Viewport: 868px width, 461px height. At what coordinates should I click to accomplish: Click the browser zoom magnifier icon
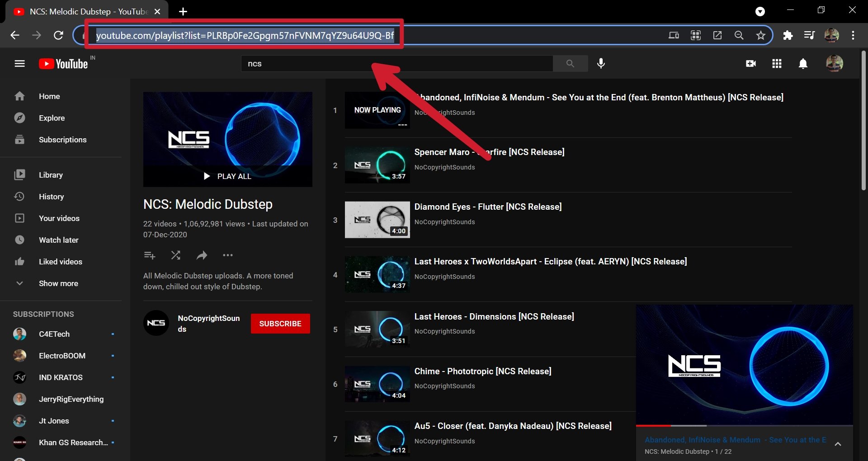739,35
